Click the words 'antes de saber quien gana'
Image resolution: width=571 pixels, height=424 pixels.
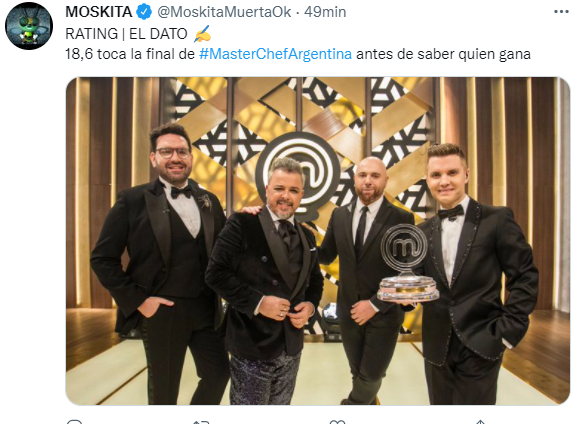click(x=443, y=54)
